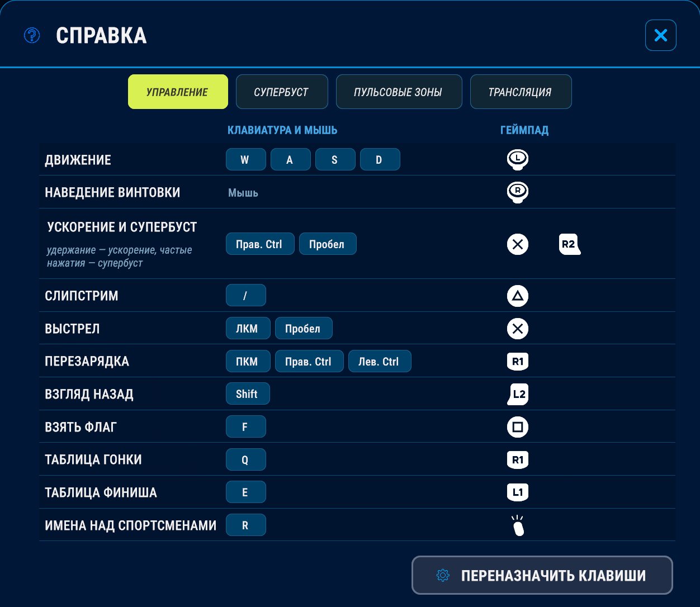Click the ЛКМ key for Выстрел
The width and height of the screenshot is (700, 607).
[248, 328]
